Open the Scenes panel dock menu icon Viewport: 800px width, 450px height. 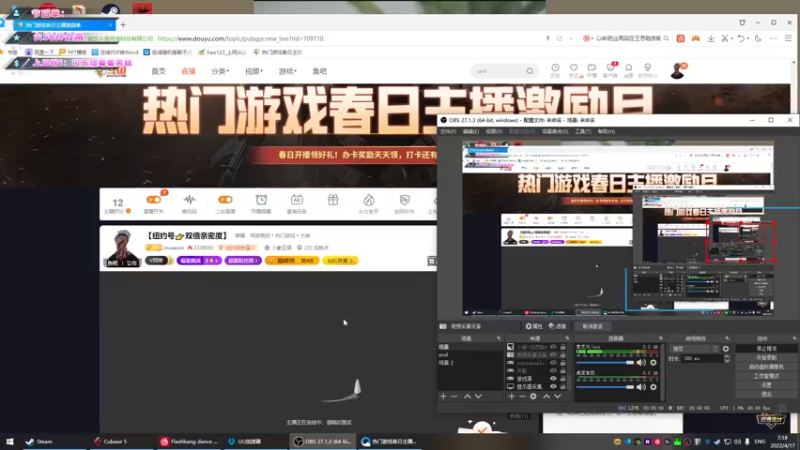tap(498, 338)
